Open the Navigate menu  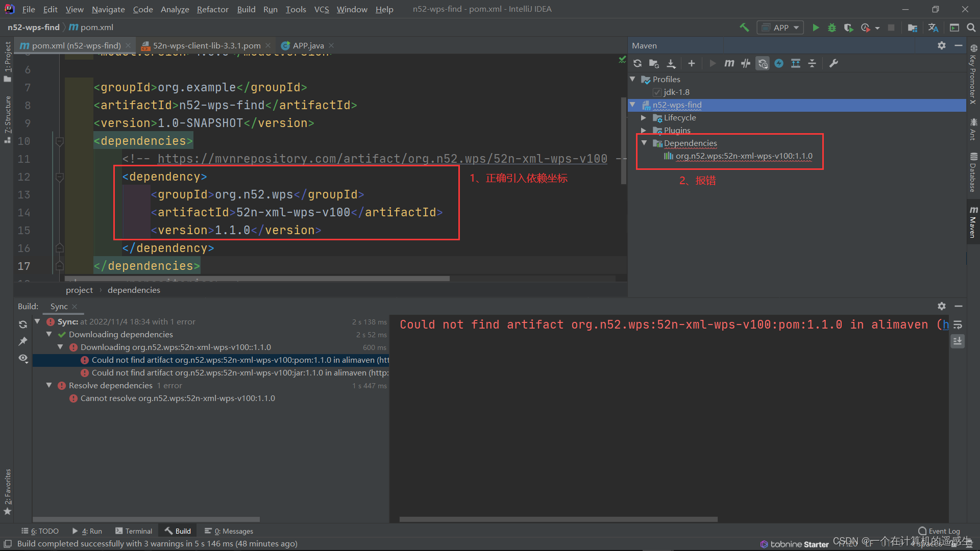point(108,9)
